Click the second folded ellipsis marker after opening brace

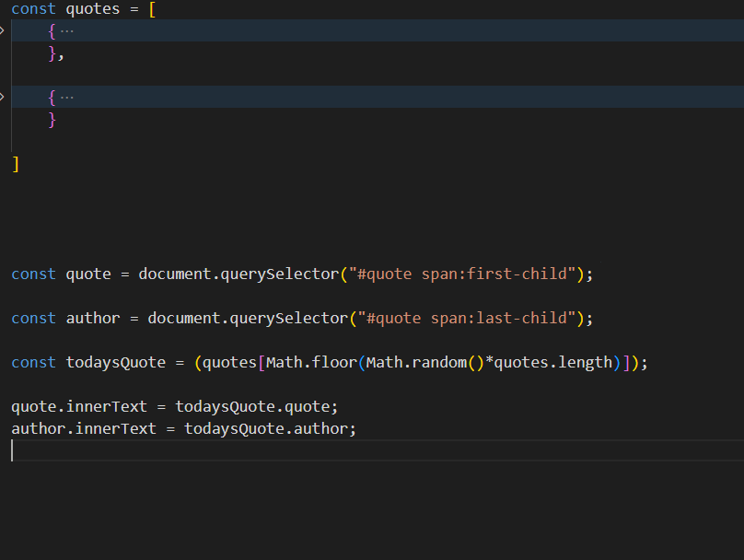(67, 98)
